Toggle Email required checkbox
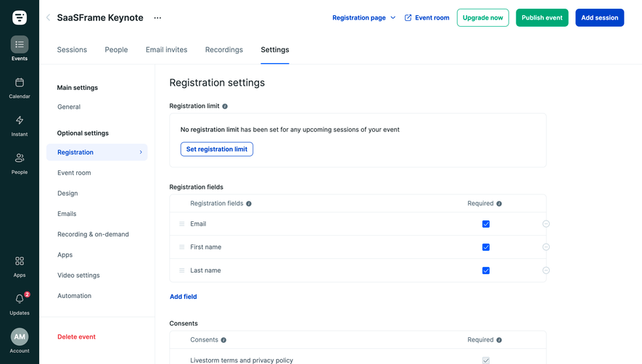The image size is (642, 364). (485, 224)
